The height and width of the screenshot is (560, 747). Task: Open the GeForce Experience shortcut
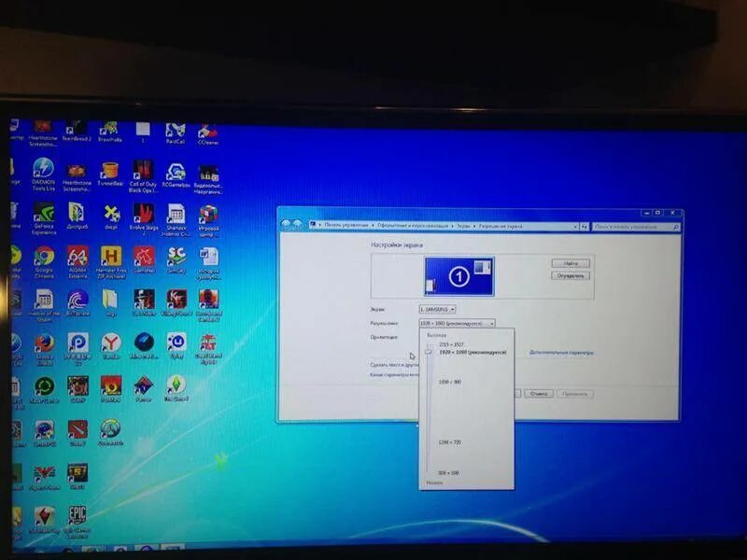(x=44, y=218)
